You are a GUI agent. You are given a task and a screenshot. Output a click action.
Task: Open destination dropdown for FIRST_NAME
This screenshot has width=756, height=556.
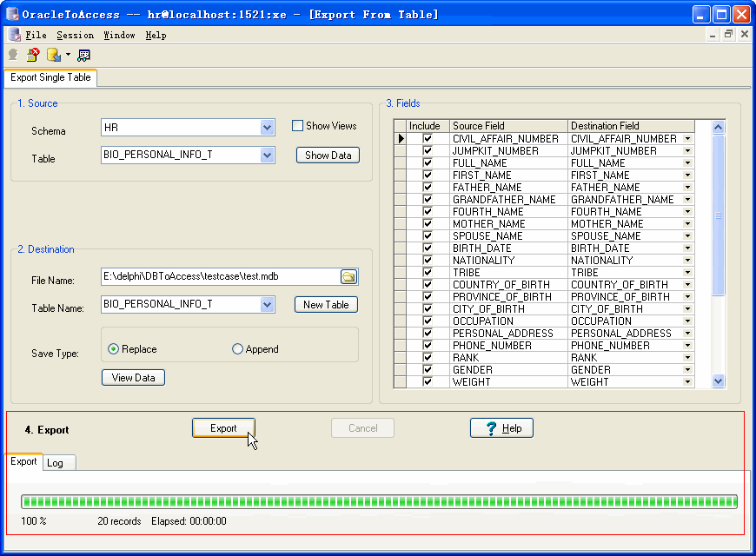coord(688,175)
